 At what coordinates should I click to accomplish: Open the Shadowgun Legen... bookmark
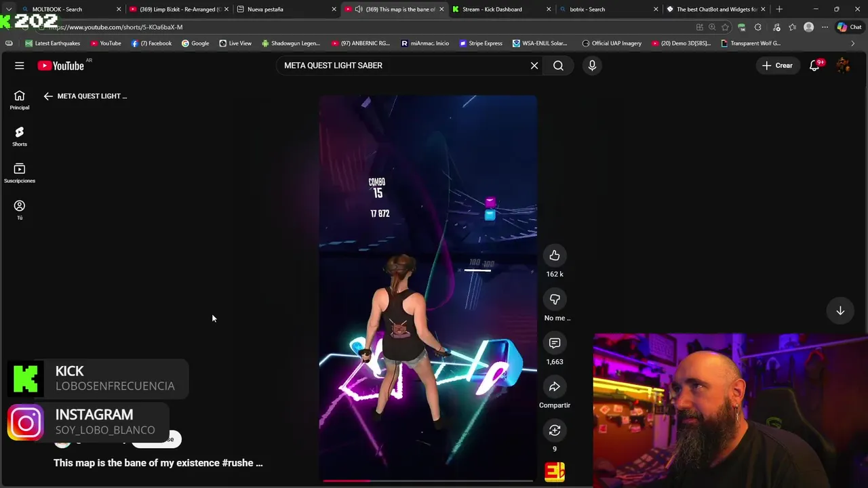(290, 43)
